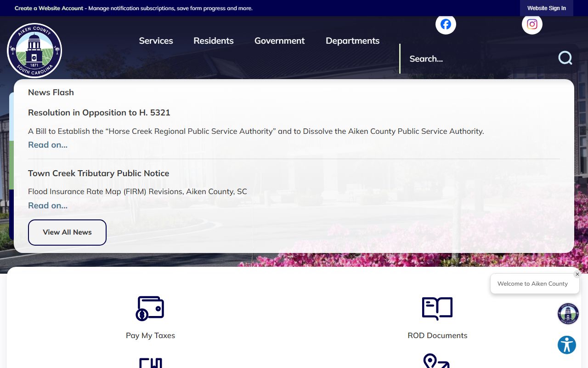Click the ROD Documents label

click(437, 335)
